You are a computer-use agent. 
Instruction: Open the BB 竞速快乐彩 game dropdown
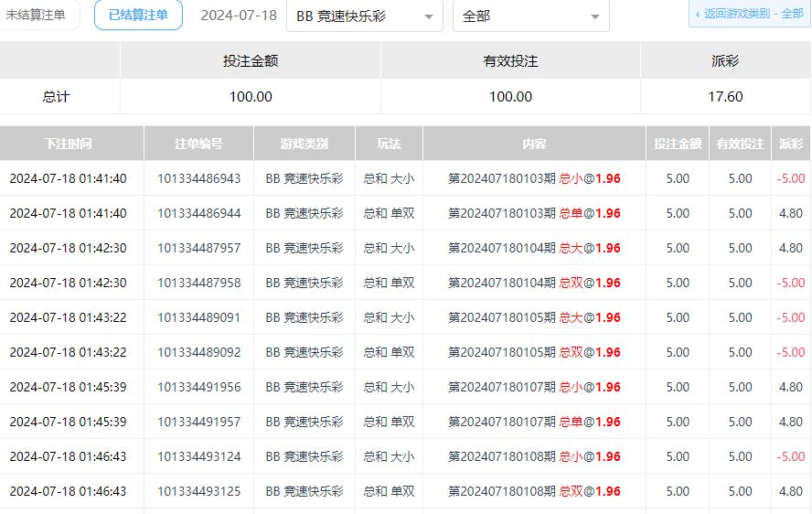364,16
